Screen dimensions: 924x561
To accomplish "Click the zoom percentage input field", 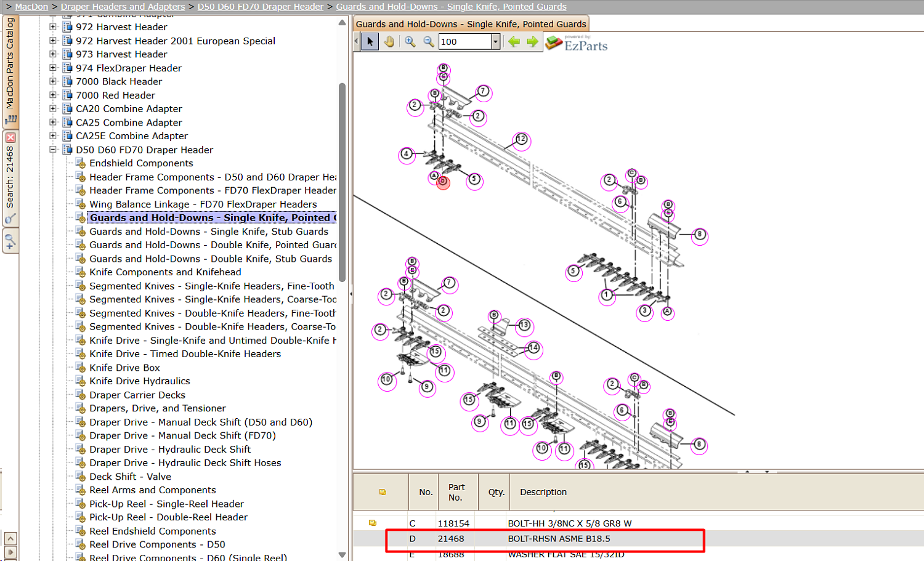I will click(x=465, y=42).
